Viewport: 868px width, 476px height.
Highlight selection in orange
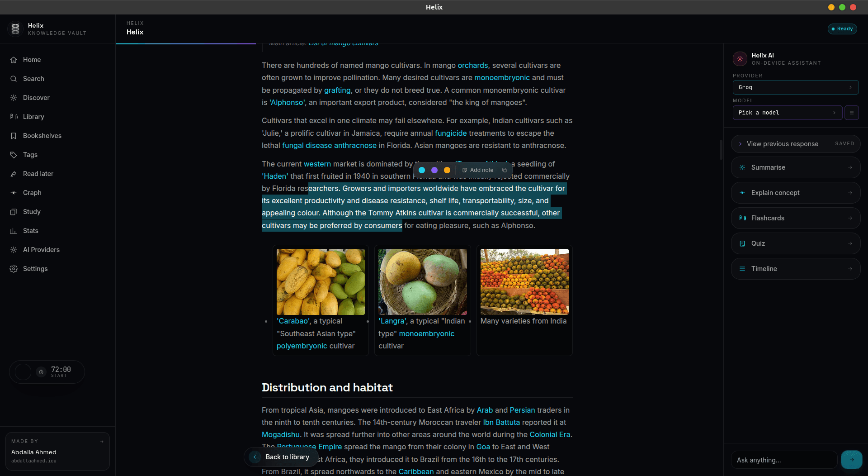pos(447,170)
